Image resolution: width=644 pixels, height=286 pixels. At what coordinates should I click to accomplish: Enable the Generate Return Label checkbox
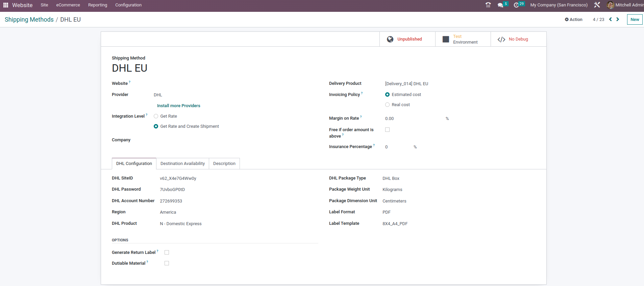pos(167,253)
